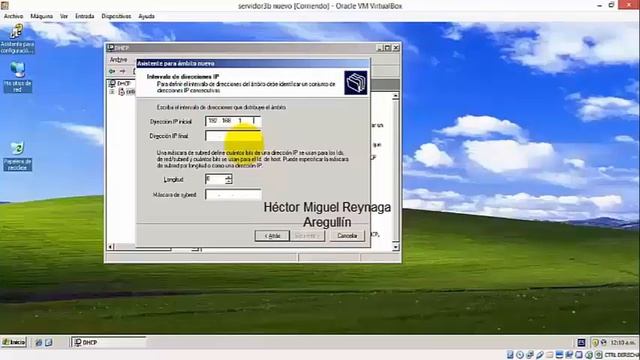Click the wizard folder graphic in header
This screenshot has height=360, width=640.
[356, 82]
